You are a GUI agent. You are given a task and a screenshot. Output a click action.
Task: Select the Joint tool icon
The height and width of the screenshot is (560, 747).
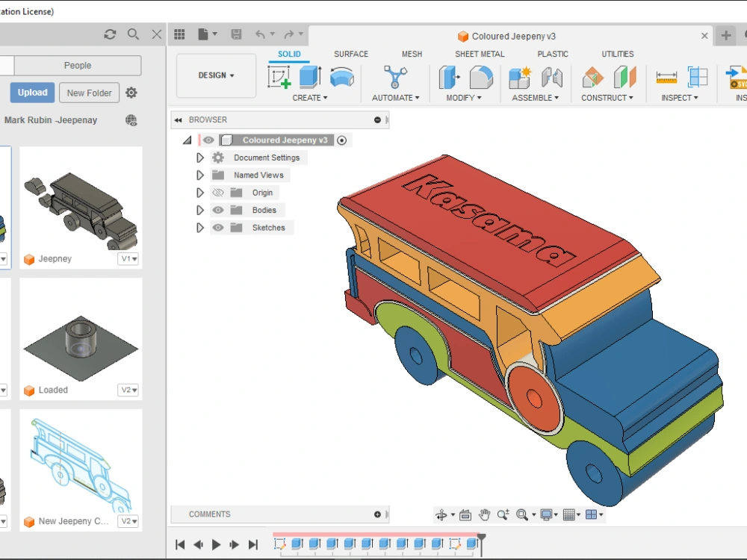click(x=552, y=77)
